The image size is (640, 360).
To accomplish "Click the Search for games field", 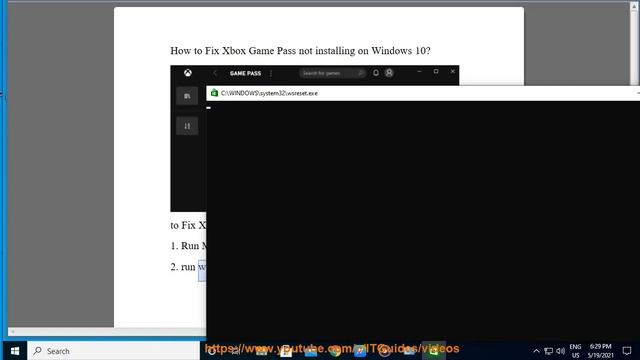I will point(332,73).
